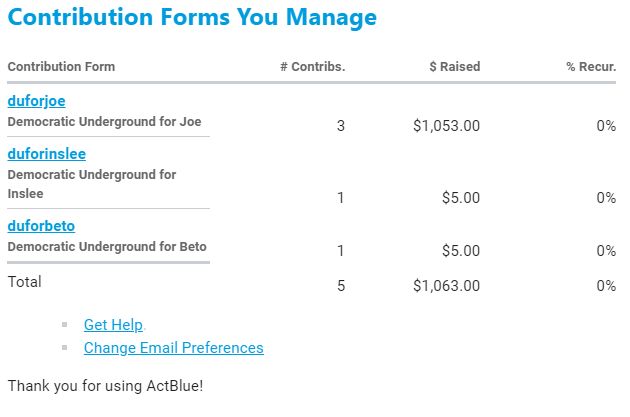Image resolution: width=630 pixels, height=417 pixels.
Task: Click the Thank you for using ActBlue text
Action: [x=105, y=385]
